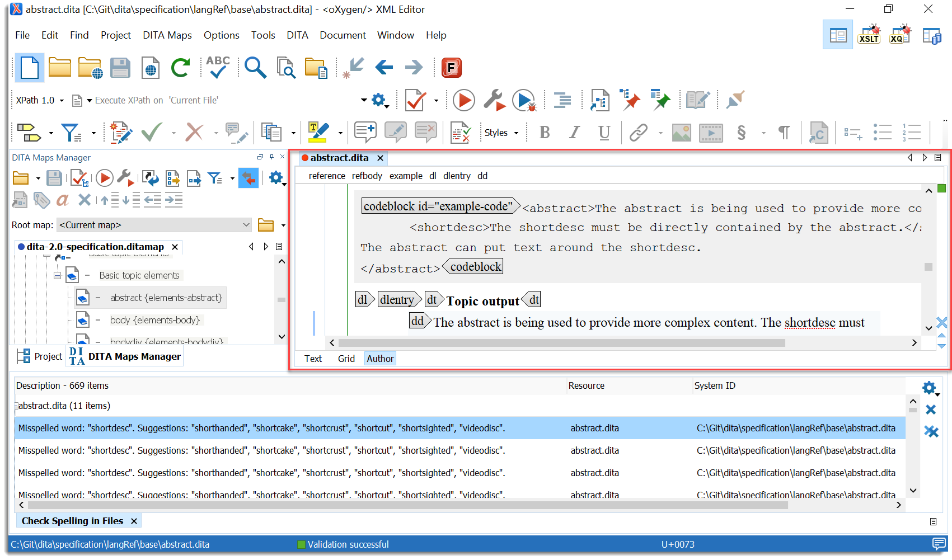
Task: Toggle highlight marker tool
Action: (x=318, y=133)
